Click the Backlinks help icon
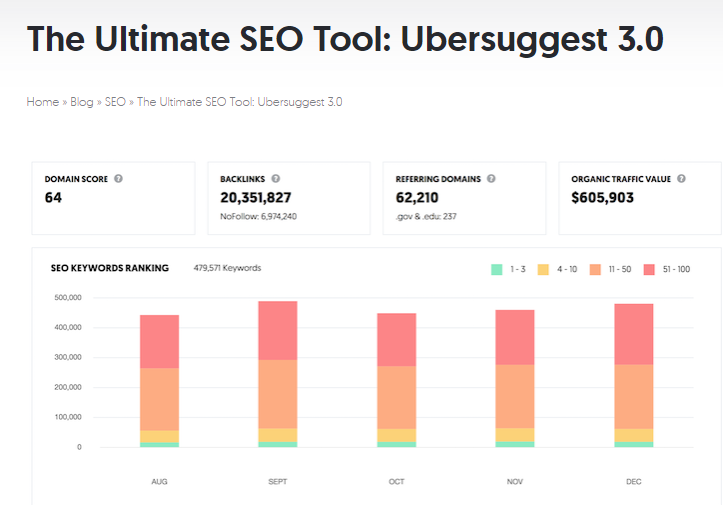The image size is (723, 505). [275, 179]
